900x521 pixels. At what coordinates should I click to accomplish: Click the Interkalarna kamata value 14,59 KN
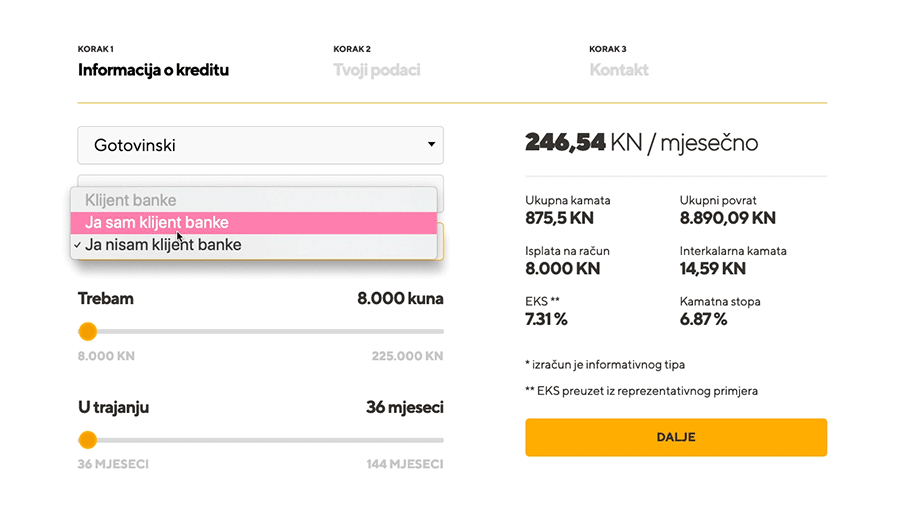[712, 268]
